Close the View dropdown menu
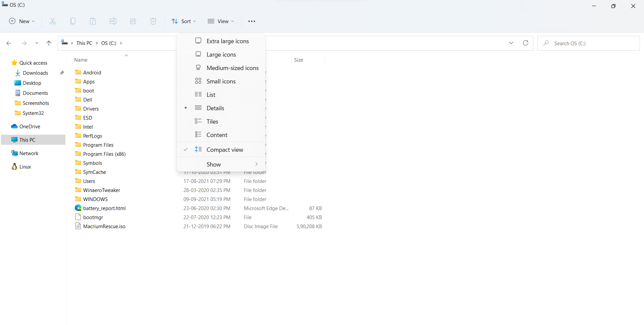 221,21
